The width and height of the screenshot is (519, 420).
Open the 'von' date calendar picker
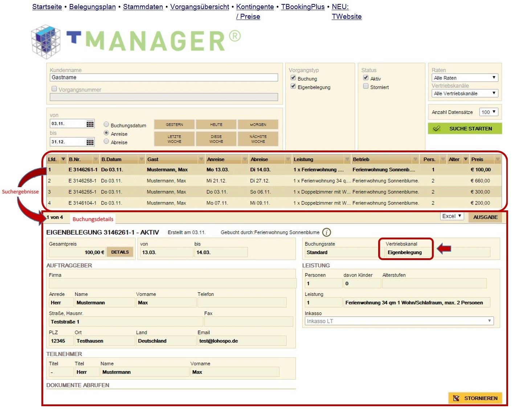coord(90,124)
